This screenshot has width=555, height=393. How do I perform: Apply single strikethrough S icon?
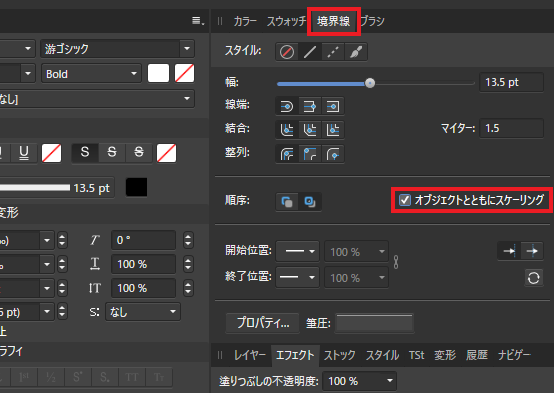coord(112,153)
